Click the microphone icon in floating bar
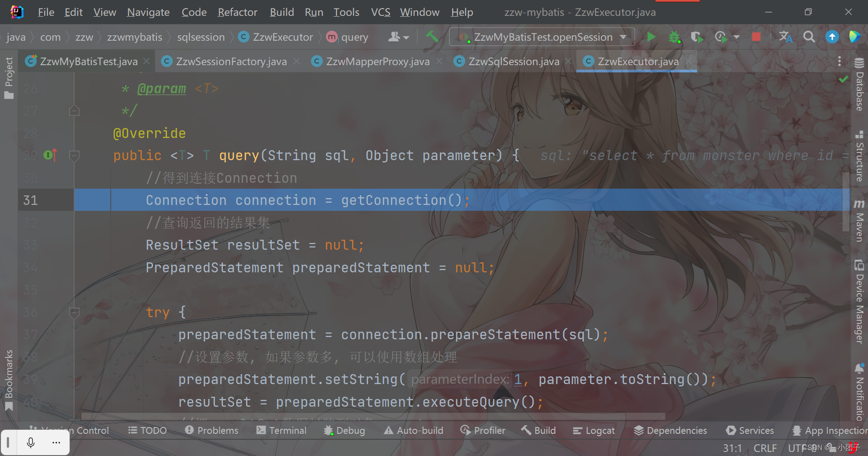 click(x=31, y=442)
